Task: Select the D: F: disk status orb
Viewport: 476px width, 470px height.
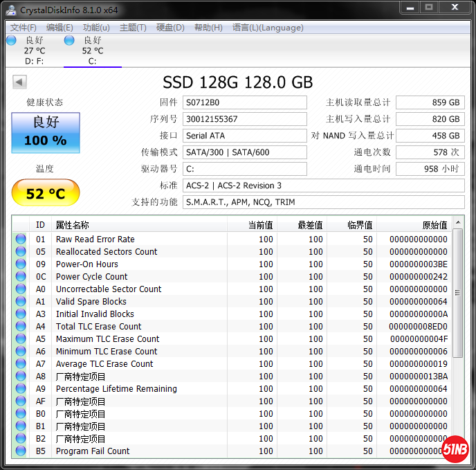Action: [11, 41]
